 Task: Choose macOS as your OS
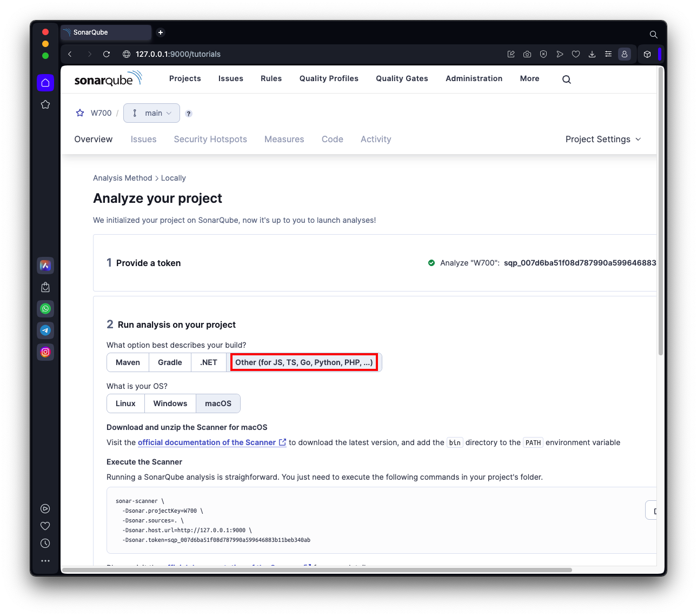[218, 403]
